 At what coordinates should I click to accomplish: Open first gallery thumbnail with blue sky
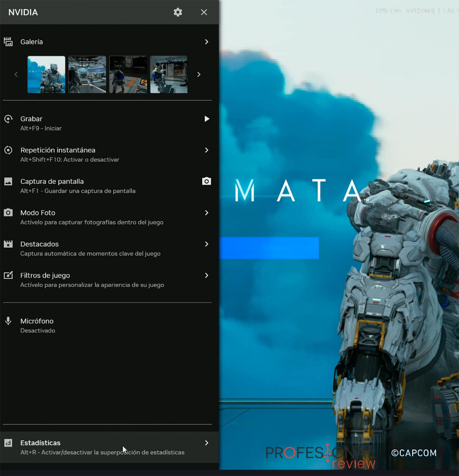point(46,75)
